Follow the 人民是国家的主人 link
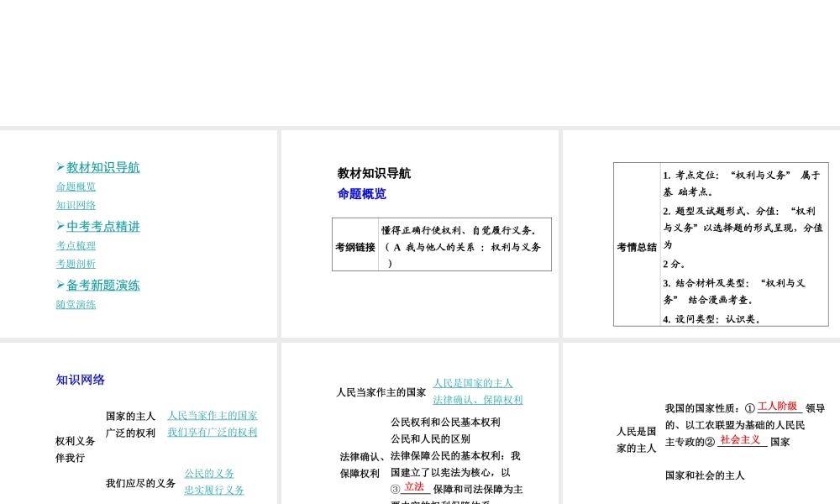The image size is (840, 504). 472,383
